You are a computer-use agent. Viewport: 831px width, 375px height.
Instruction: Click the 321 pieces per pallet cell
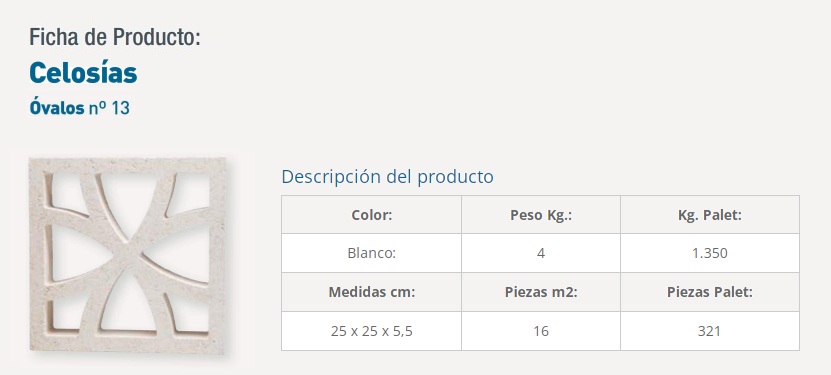click(710, 331)
